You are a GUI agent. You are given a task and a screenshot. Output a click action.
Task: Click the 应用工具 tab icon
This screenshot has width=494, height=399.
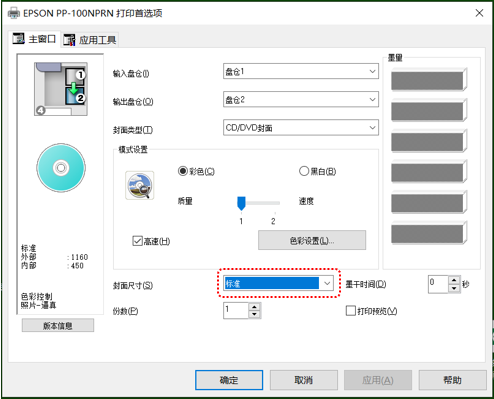click(x=69, y=40)
